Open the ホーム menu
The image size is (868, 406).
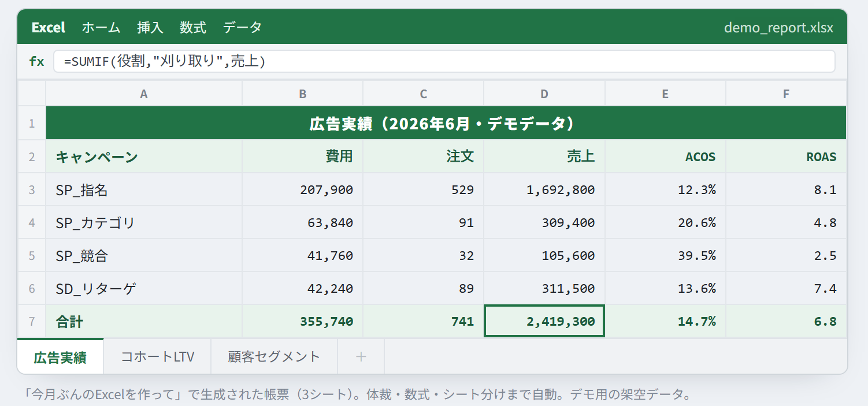[x=101, y=27]
